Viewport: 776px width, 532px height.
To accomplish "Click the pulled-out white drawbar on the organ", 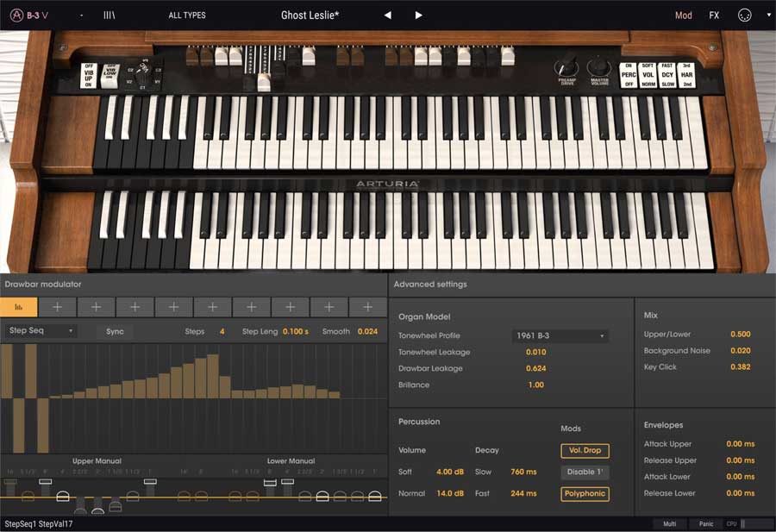I will 264,83.
